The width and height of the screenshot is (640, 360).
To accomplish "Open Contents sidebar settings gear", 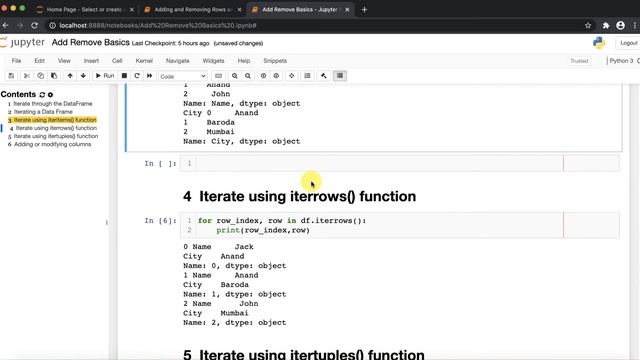I will [x=50, y=95].
